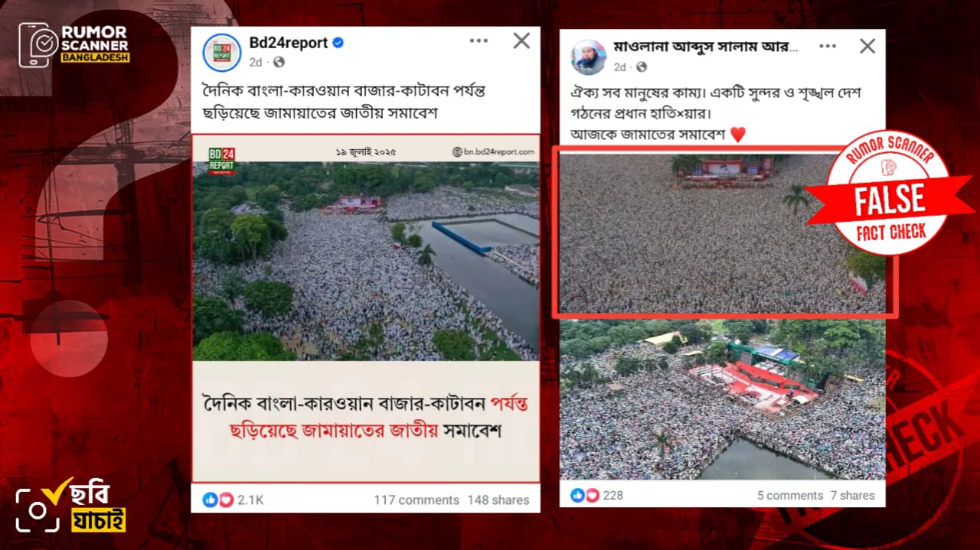Click the Rumor Scanner Bangladesh logo

pos(75,44)
